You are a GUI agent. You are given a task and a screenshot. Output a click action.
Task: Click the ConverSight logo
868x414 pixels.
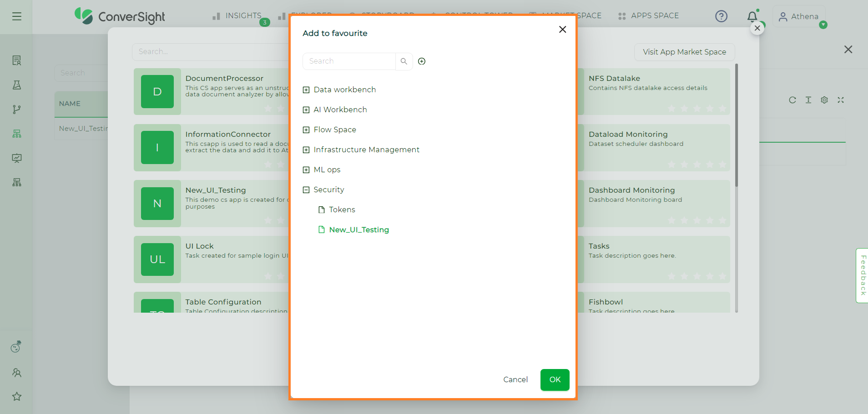(120, 16)
